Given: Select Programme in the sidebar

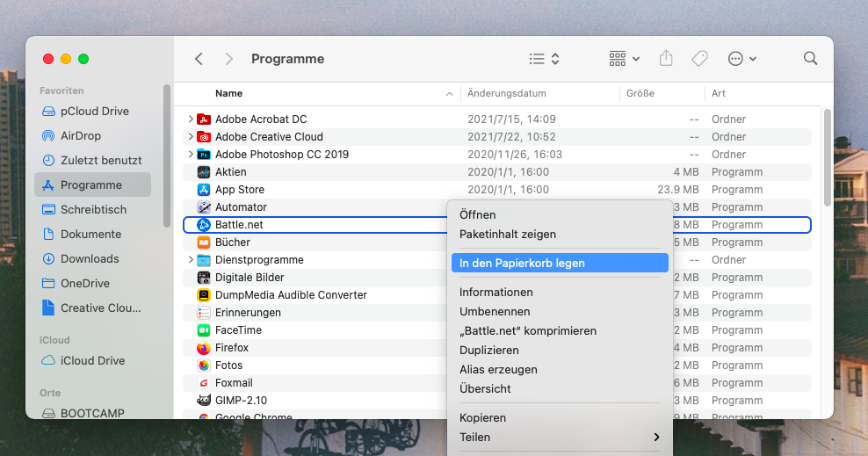Looking at the screenshot, I should click(x=93, y=185).
